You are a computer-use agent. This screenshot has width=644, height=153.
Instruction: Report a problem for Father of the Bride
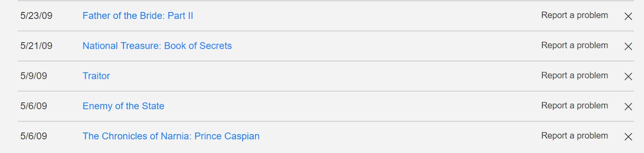[574, 15]
